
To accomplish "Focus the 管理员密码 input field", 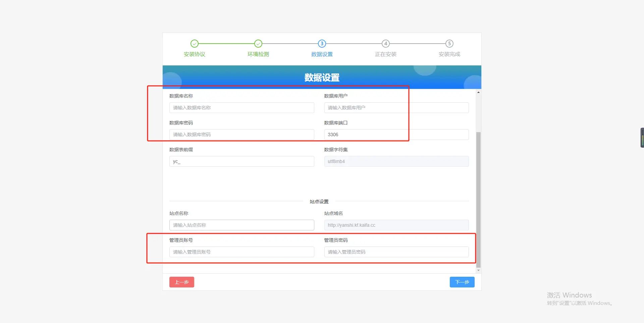I will 396,252.
